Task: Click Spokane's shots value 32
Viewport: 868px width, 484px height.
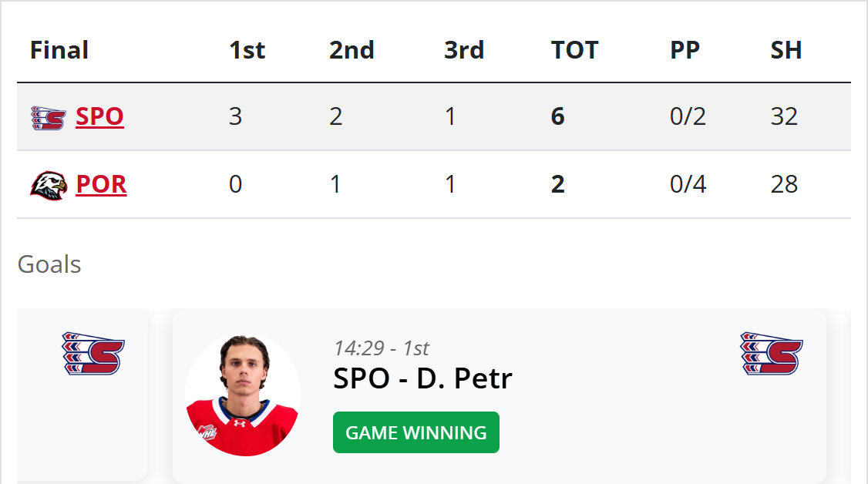Action: coord(784,117)
